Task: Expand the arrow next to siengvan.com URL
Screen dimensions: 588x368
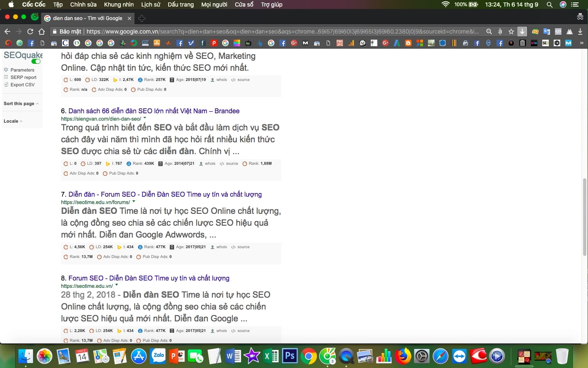Action: 145,118
